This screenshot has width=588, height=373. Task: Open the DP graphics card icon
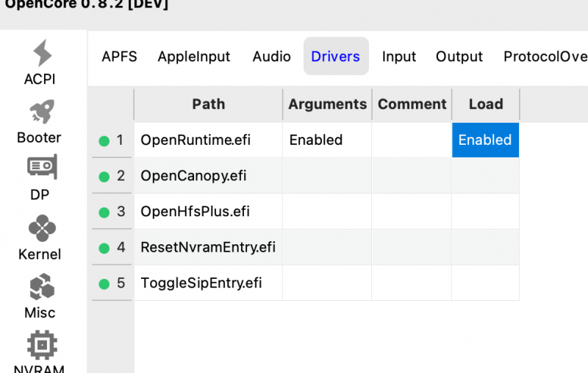coord(42,168)
